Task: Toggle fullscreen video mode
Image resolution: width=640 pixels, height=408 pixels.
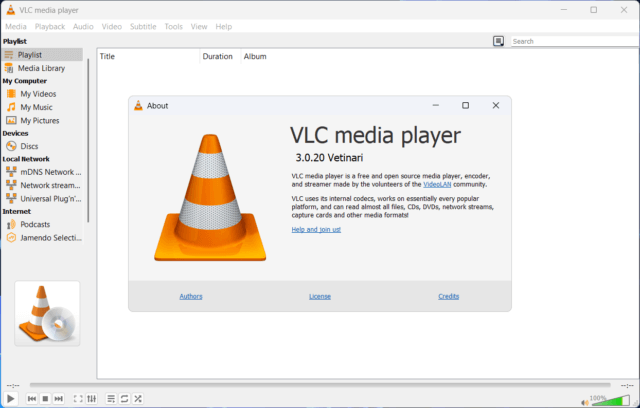Action: pos(78,399)
